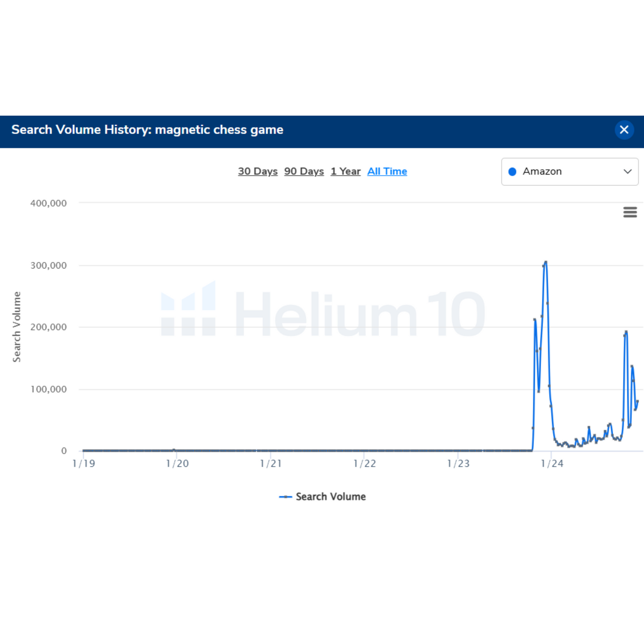The width and height of the screenshot is (644, 644).
Task: Click the 1/21 x-axis label
Action: [271, 464]
